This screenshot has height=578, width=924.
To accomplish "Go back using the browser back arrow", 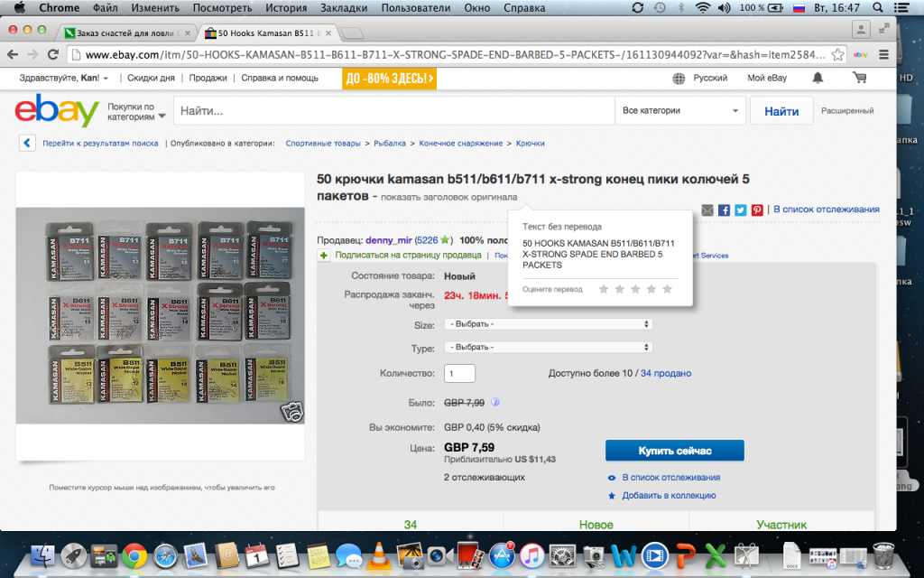I will coord(13,54).
